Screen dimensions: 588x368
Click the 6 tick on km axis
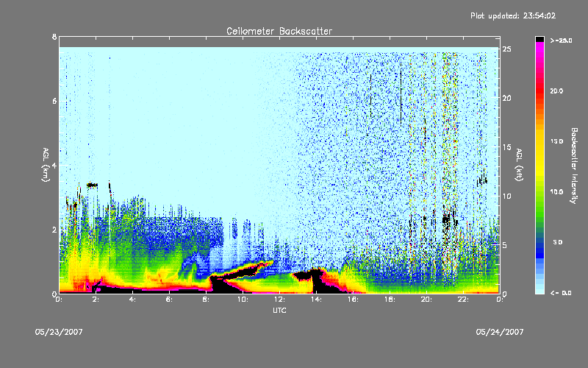coord(54,101)
